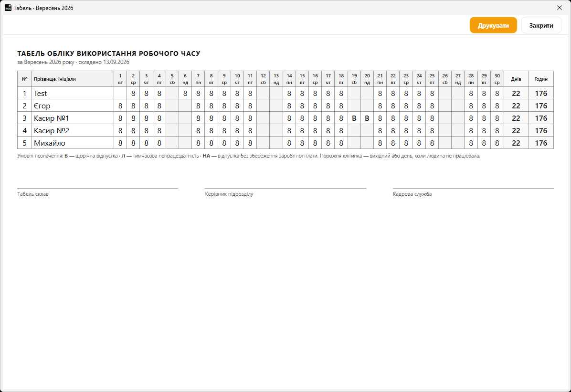Screen dimensions: 571x392
Task: Click the Закрити button
Action: [541, 25]
